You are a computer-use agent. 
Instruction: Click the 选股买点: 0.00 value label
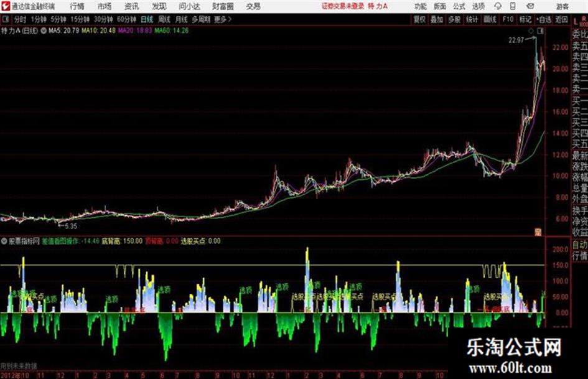pos(200,241)
